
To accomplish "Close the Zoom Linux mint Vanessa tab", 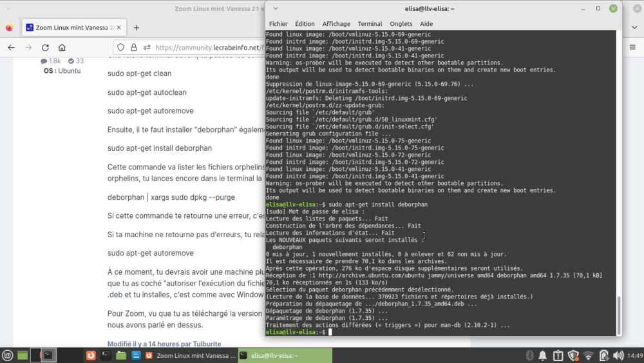I will click(118, 28).
